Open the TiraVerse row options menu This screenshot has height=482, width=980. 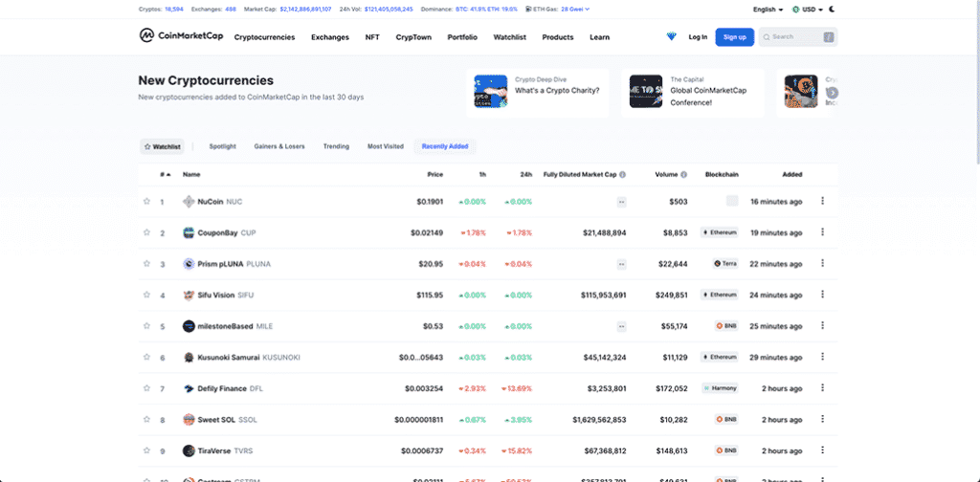(822, 449)
